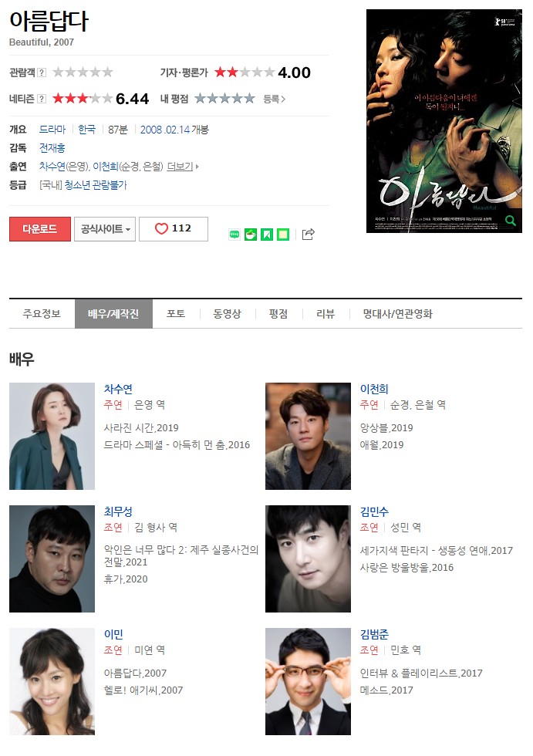The width and height of the screenshot is (533, 756).
Task: Expand the cast list with 더보기
Action: (182, 167)
